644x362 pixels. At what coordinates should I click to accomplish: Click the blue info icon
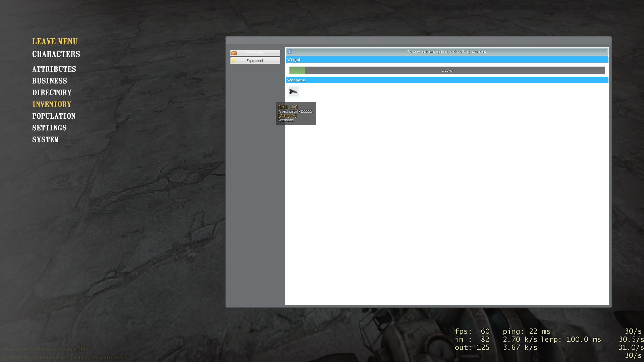[x=290, y=52]
